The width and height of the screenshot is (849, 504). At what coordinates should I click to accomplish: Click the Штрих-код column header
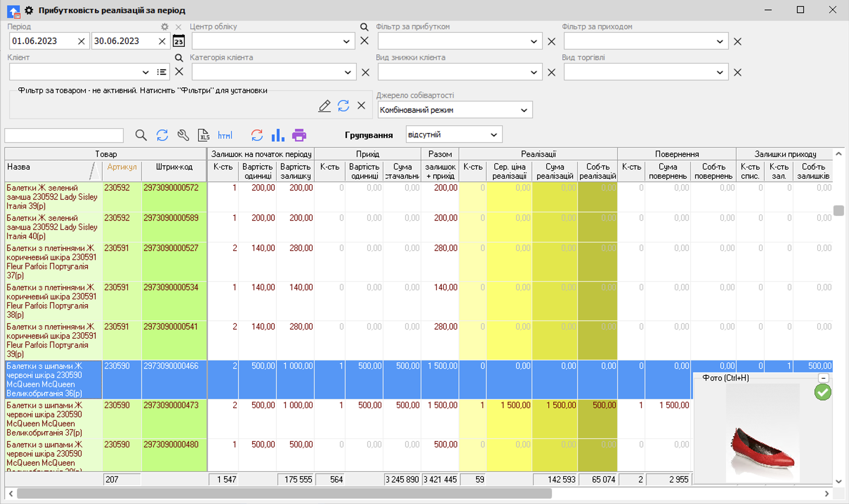point(174,167)
